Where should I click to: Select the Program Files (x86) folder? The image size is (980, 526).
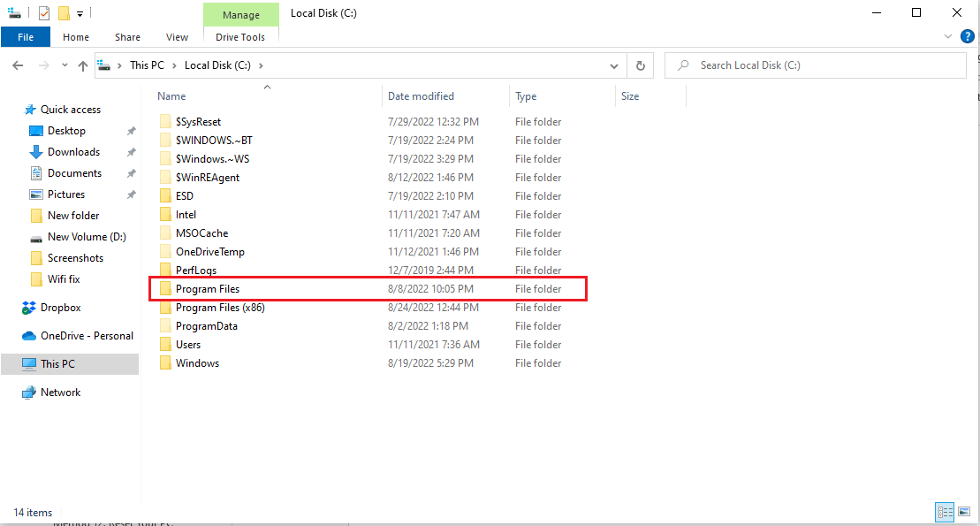220,308
